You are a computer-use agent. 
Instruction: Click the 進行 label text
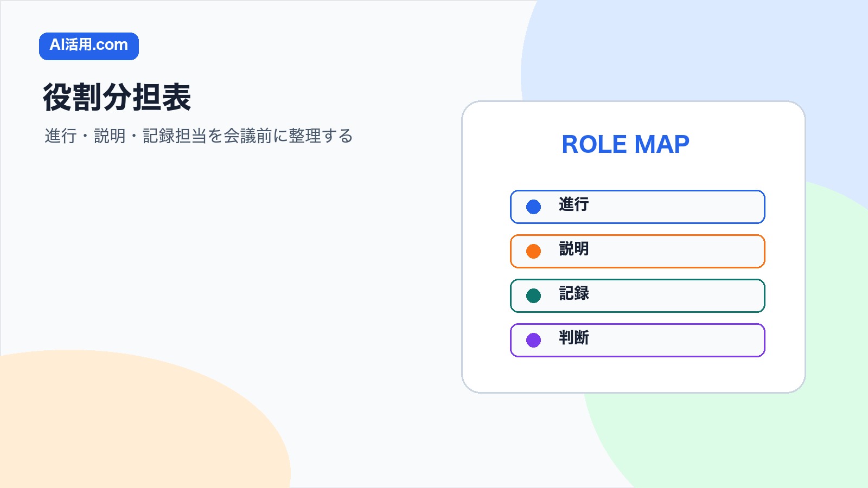pyautogui.click(x=574, y=204)
